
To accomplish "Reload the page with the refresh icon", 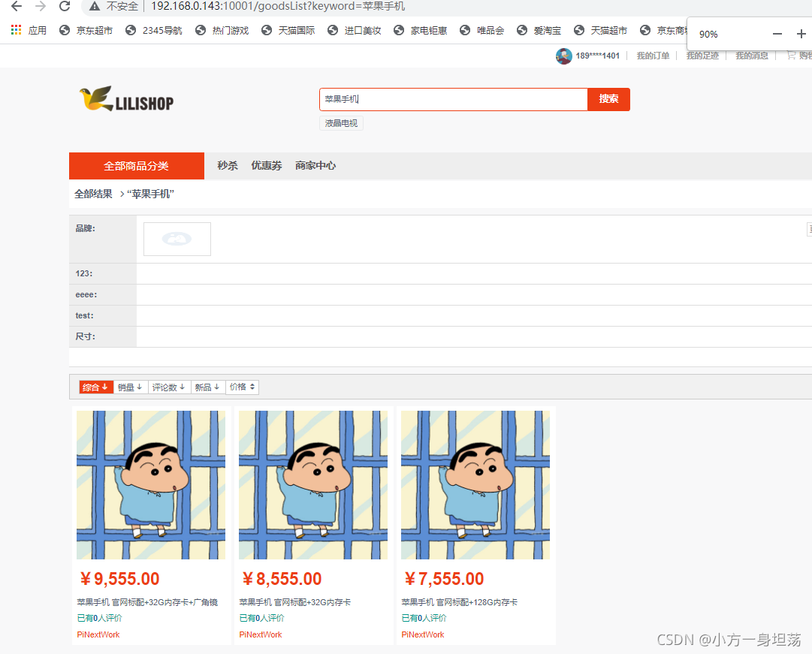I will [65, 6].
